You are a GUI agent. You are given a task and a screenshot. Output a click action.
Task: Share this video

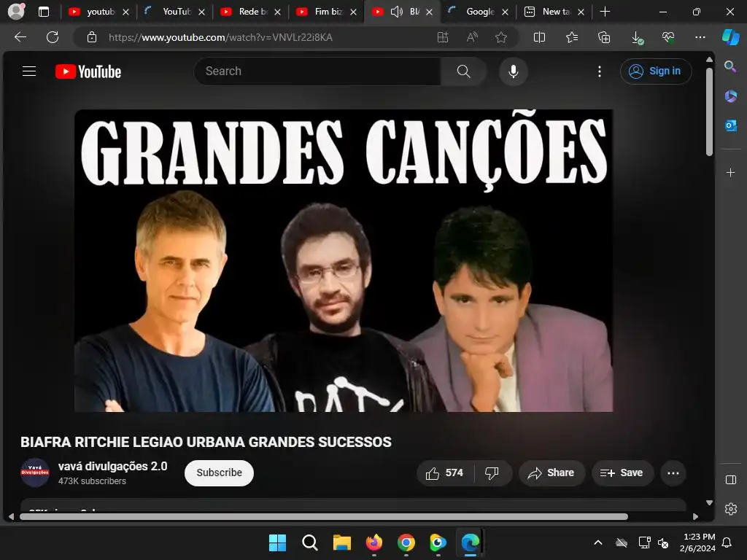pyautogui.click(x=551, y=472)
